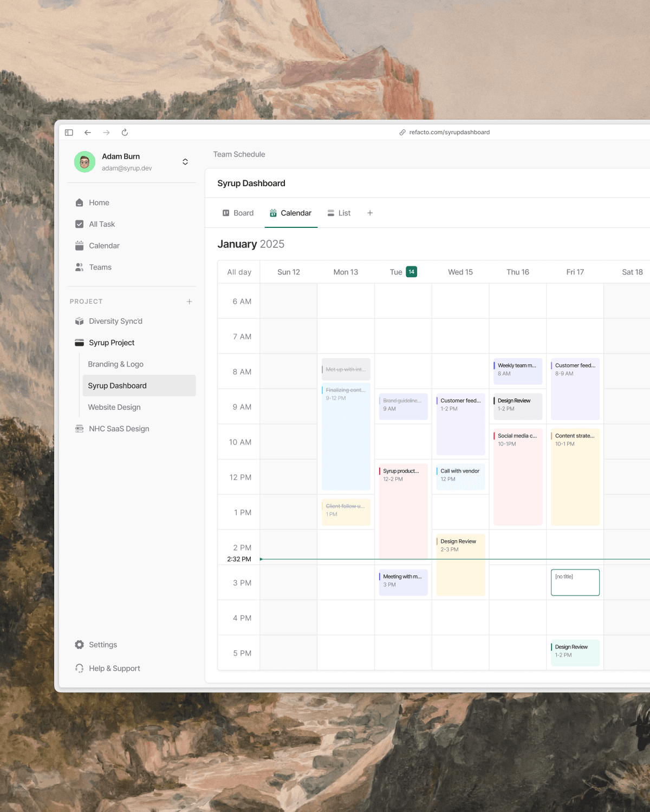Open Settings gear in sidebar
650x812 pixels.
pos(80,645)
